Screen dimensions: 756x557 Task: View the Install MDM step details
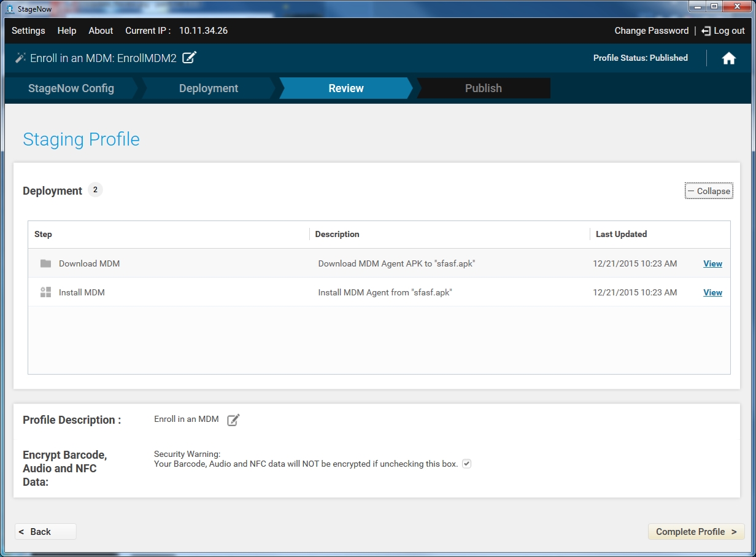712,292
